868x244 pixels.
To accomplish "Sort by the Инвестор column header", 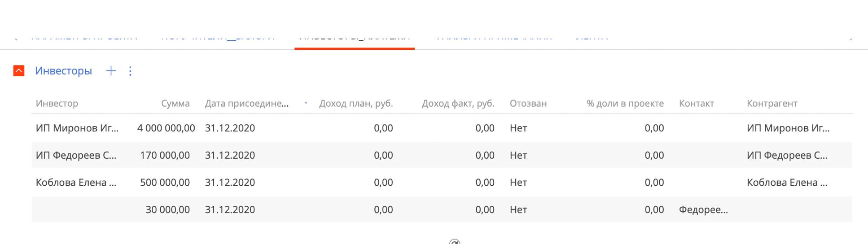I will (57, 103).
